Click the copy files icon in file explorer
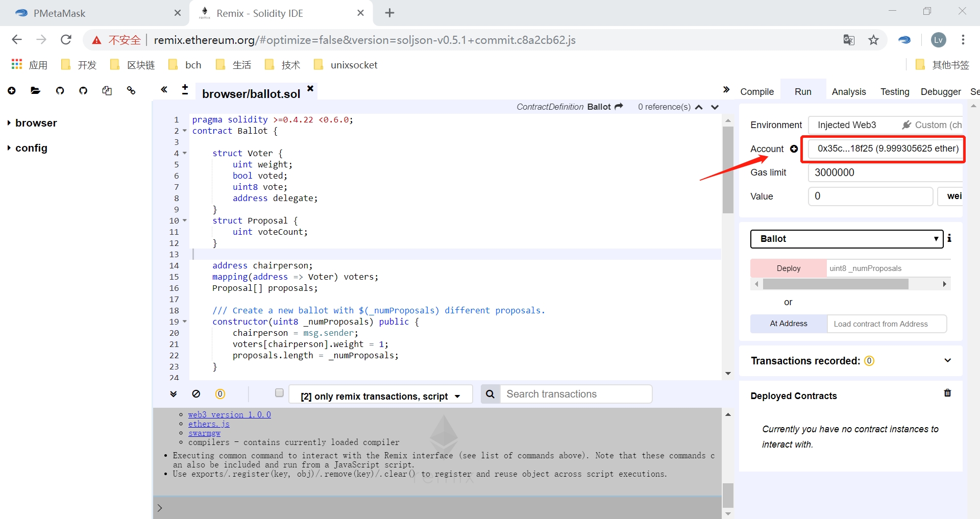This screenshot has width=980, height=519. click(107, 91)
